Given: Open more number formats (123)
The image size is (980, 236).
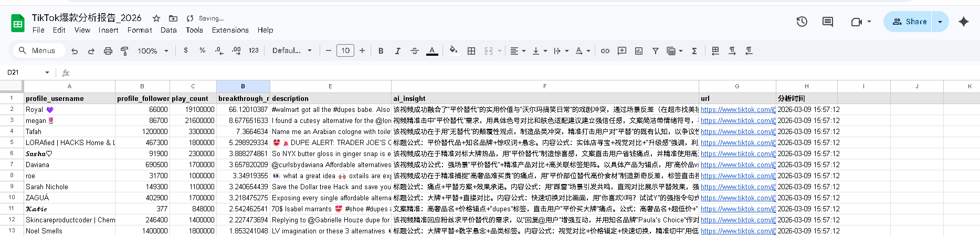Looking at the screenshot, I should click(x=254, y=50).
